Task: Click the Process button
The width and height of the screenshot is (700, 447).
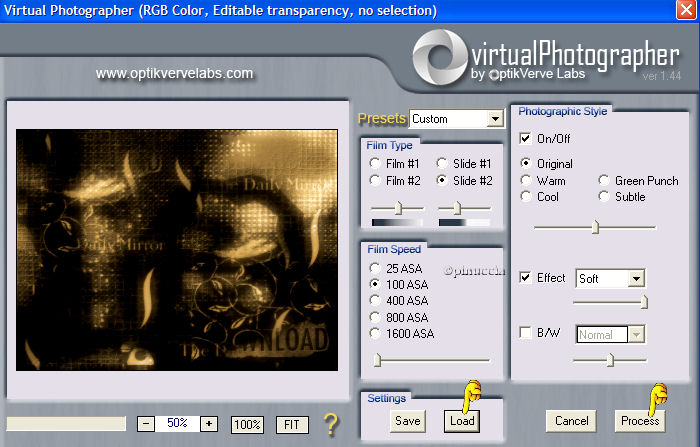Action: (640, 421)
